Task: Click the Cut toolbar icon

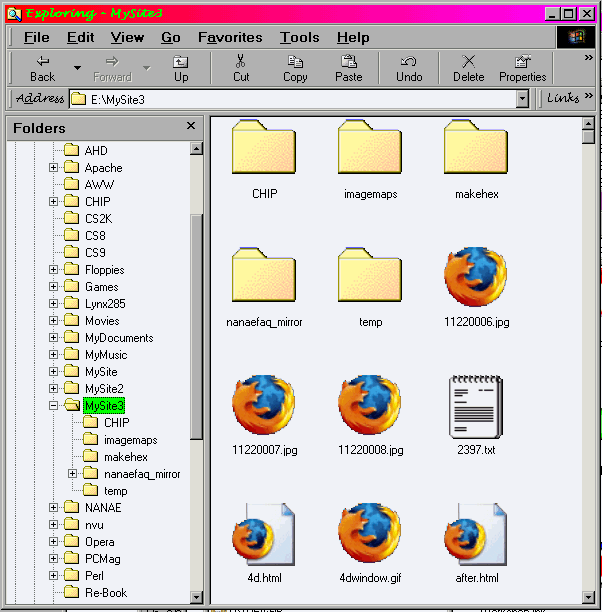Action: click(x=241, y=68)
